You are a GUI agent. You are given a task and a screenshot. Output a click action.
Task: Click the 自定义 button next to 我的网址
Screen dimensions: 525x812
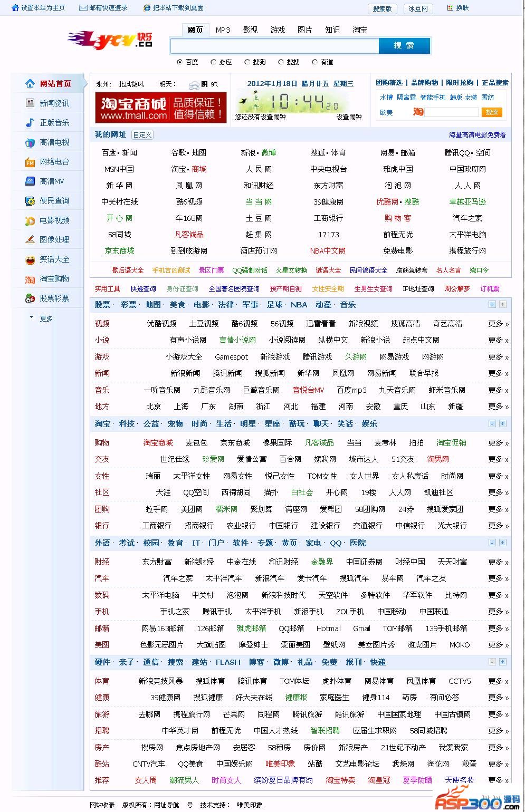point(142,135)
